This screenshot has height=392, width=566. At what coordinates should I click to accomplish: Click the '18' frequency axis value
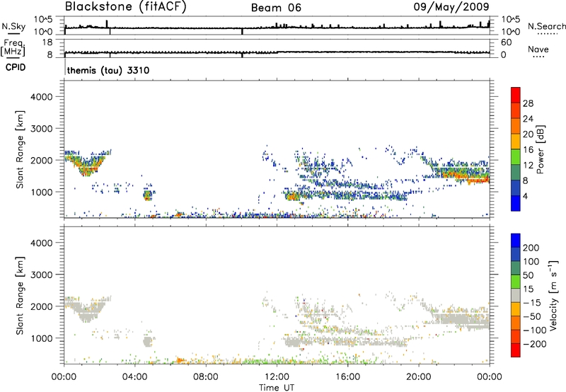tap(47, 42)
